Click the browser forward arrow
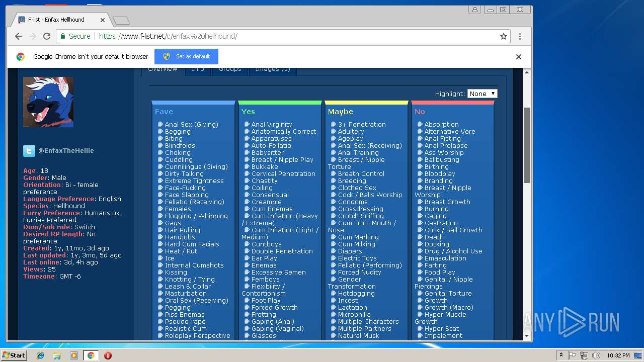Screen dimensions: 644x362 (x=33, y=36)
